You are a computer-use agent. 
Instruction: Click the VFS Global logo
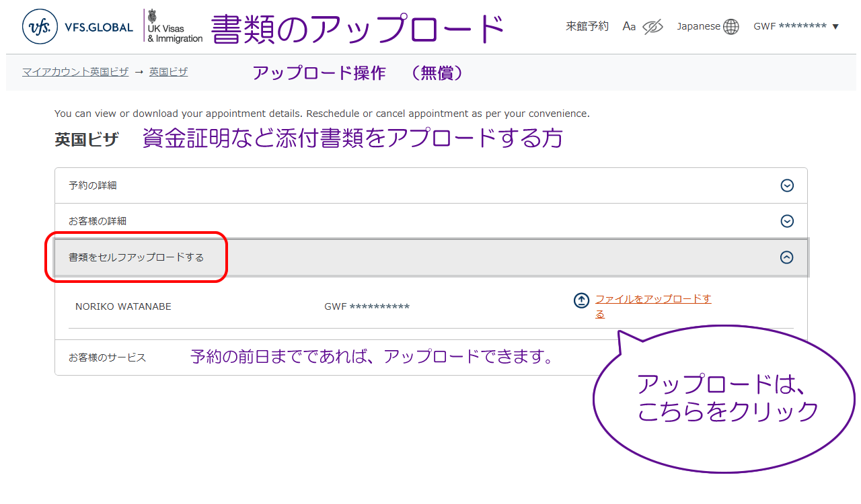pos(77,28)
